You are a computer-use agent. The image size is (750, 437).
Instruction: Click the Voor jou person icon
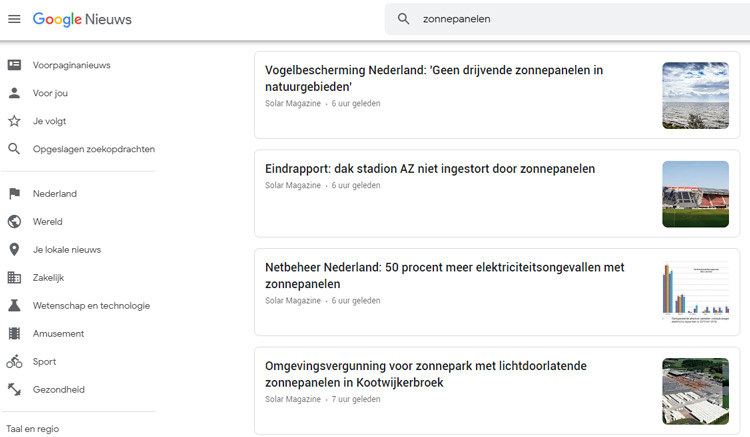coord(14,93)
